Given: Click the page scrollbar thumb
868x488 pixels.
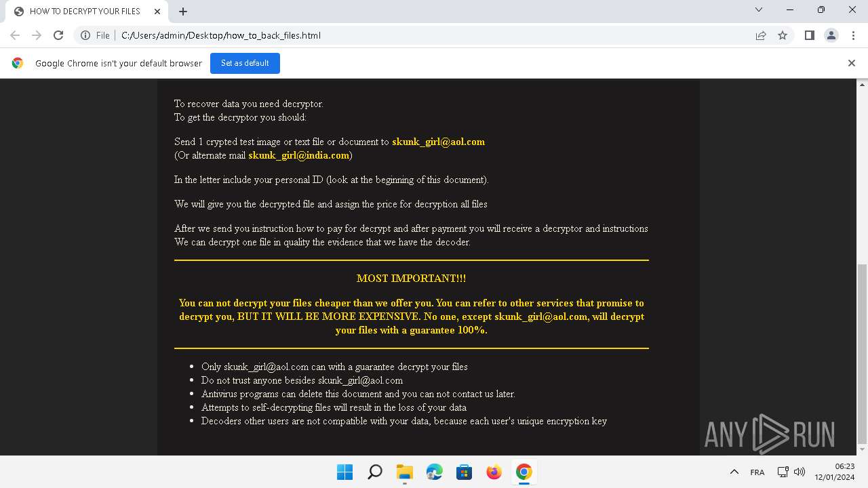Looking at the screenshot, I should (863, 352).
